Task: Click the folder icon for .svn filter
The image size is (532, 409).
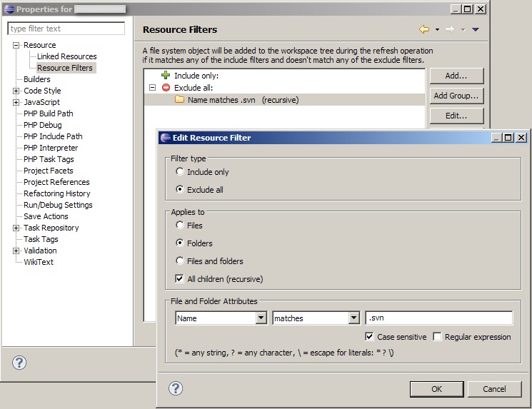Action: [180, 100]
